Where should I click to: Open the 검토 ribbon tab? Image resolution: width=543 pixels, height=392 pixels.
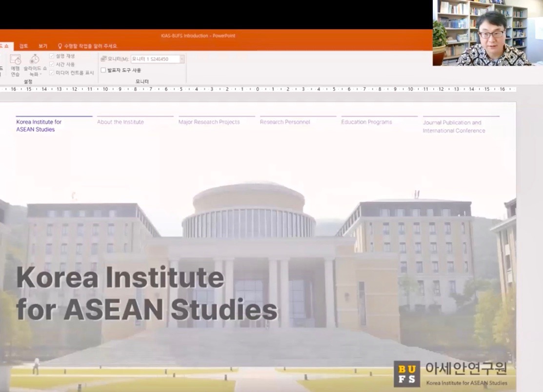pos(23,46)
